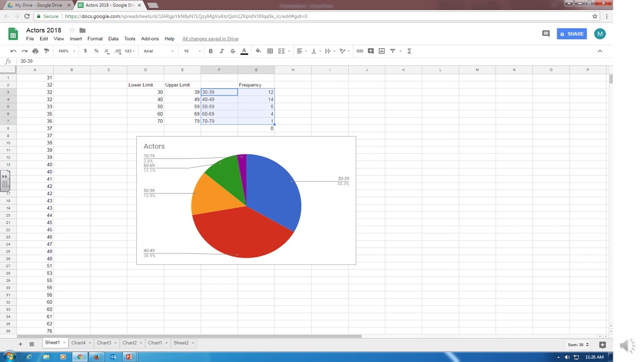Image resolution: width=644 pixels, height=362 pixels.
Task: Open the functions menu
Action: pos(409,51)
